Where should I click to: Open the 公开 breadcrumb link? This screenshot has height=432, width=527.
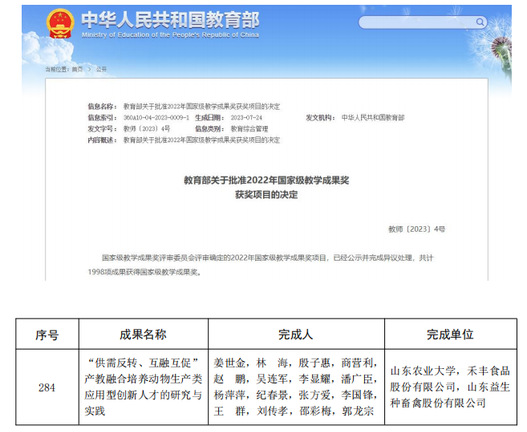(101, 69)
